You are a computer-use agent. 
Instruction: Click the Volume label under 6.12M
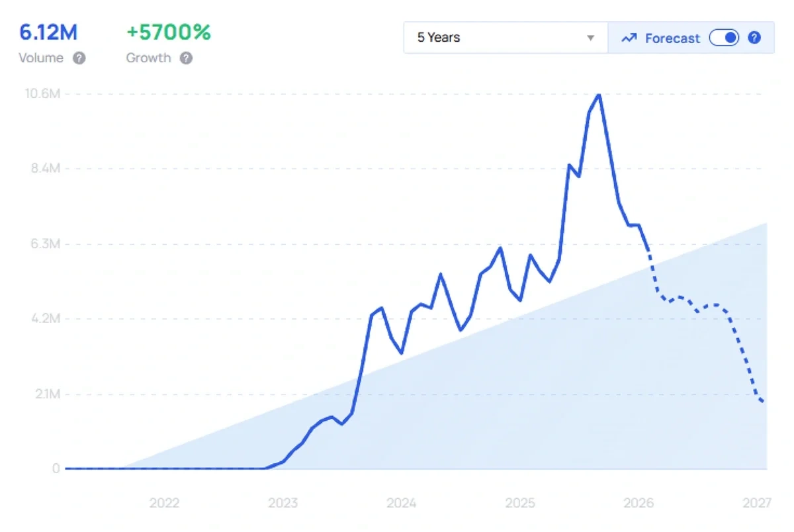click(x=42, y=58)
